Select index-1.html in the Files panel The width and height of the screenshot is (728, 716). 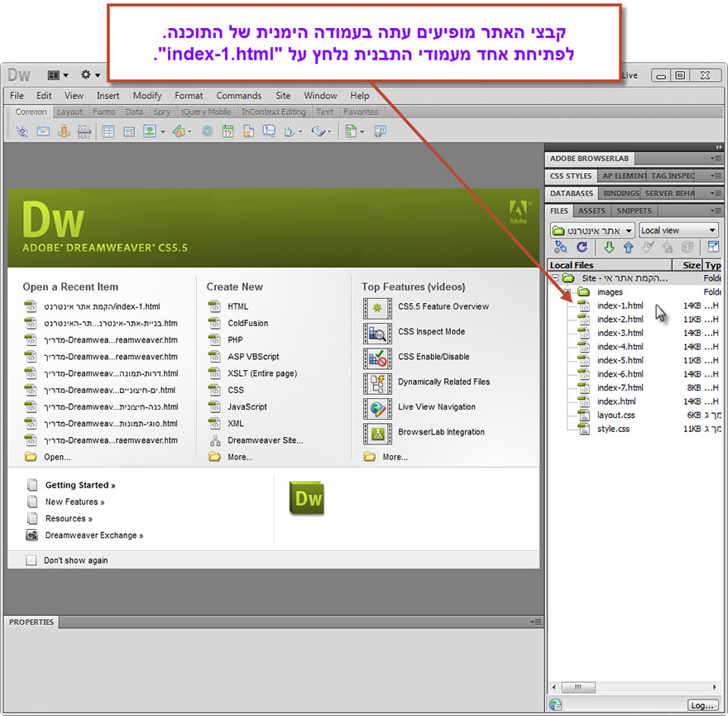pos(620,305)
